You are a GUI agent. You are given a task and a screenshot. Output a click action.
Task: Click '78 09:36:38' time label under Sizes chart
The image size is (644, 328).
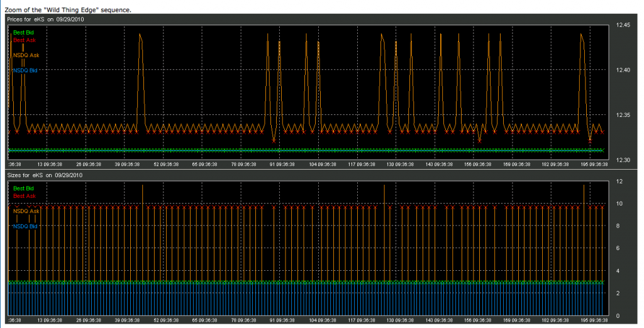[x=244, y=320]
